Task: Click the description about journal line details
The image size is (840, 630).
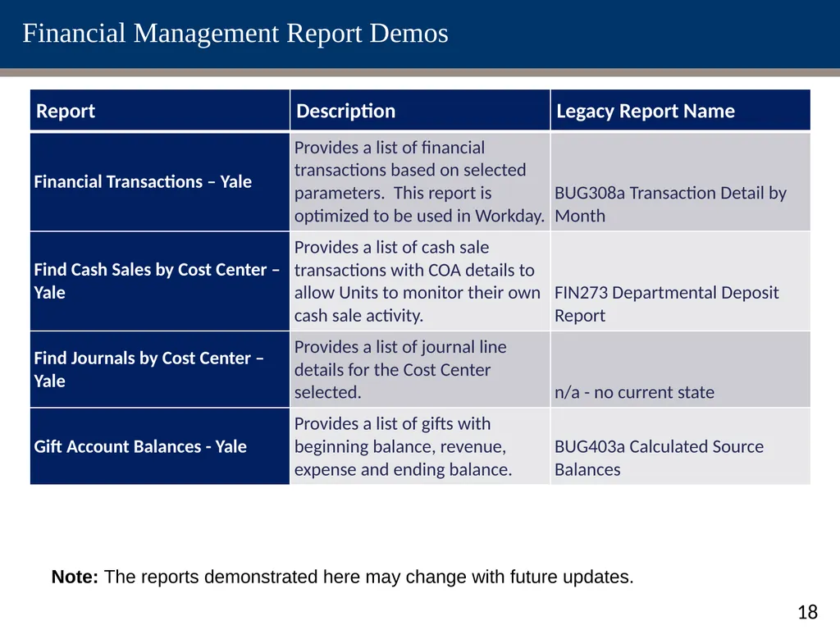Action: tap(420, 370)
